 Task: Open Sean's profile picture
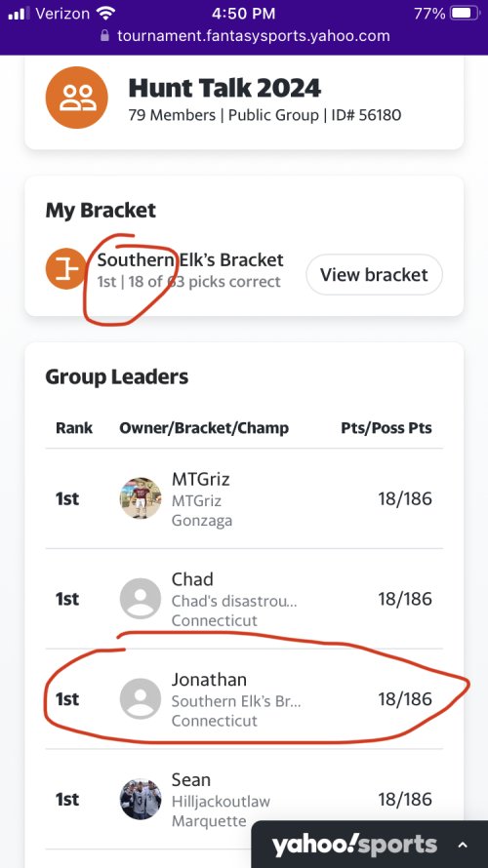click(141, 799)
